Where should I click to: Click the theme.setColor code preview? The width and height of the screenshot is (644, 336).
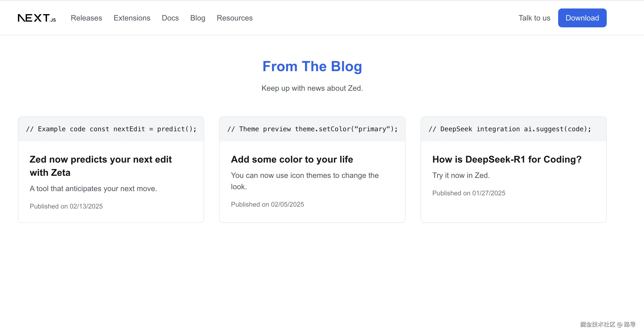click(x=312, y=129)
